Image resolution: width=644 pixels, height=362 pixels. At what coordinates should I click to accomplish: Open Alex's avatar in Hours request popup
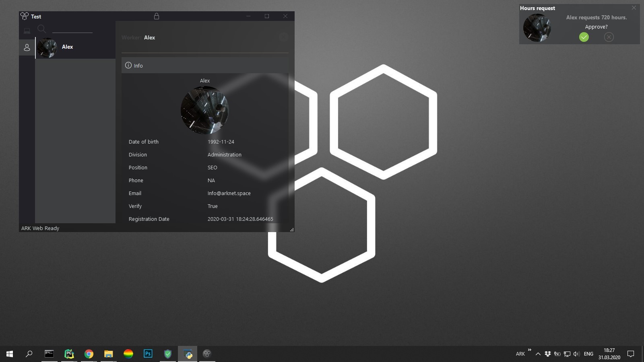[537, 28]
